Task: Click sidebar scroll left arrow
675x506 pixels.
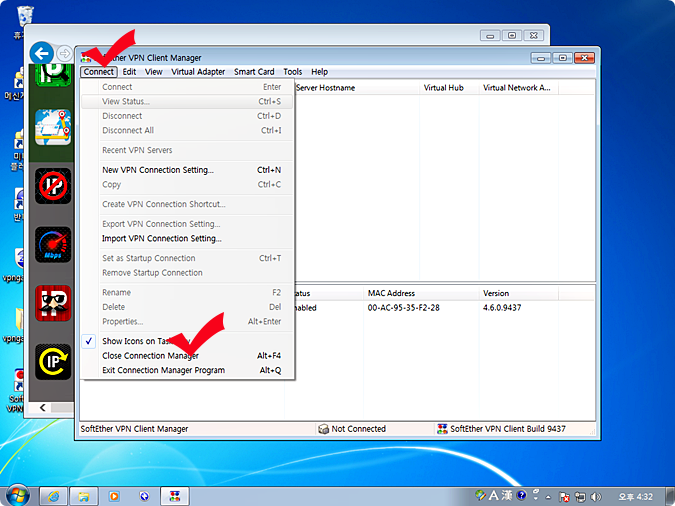Action: tap(42, 407)
